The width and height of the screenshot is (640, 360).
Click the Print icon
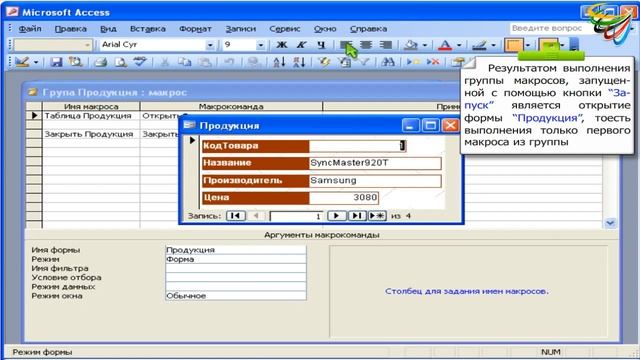tap(100, 62)
